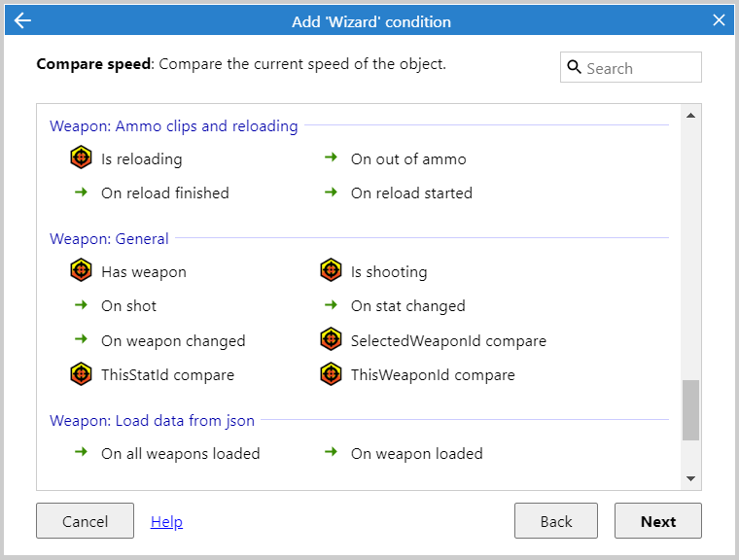Click the ThisStatId compare icon
The image size is (739, 560).
[x=81, y=374]
